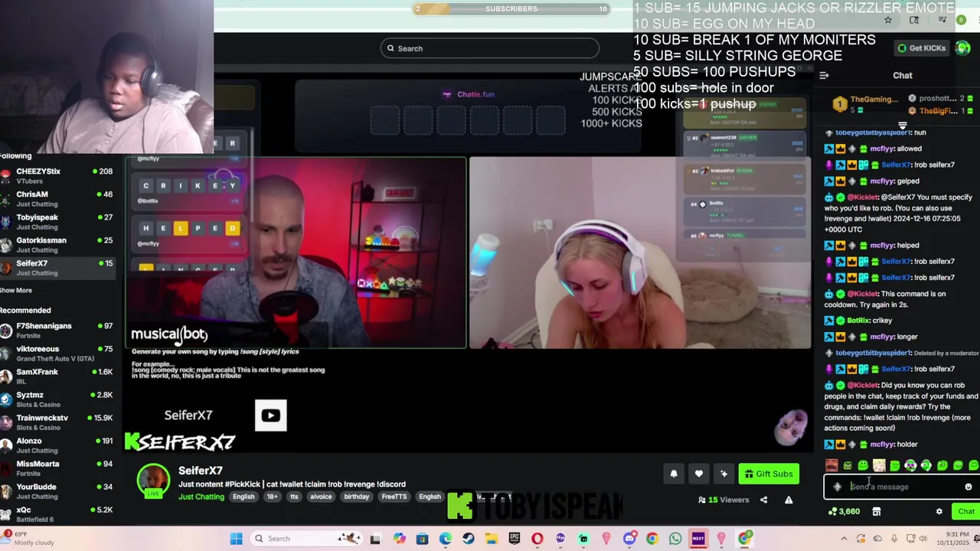The height and width of the screenshot is (551, 980).
Task: Click the sparkle icon beside Gift Subs
Action: [x=724, y=474]
